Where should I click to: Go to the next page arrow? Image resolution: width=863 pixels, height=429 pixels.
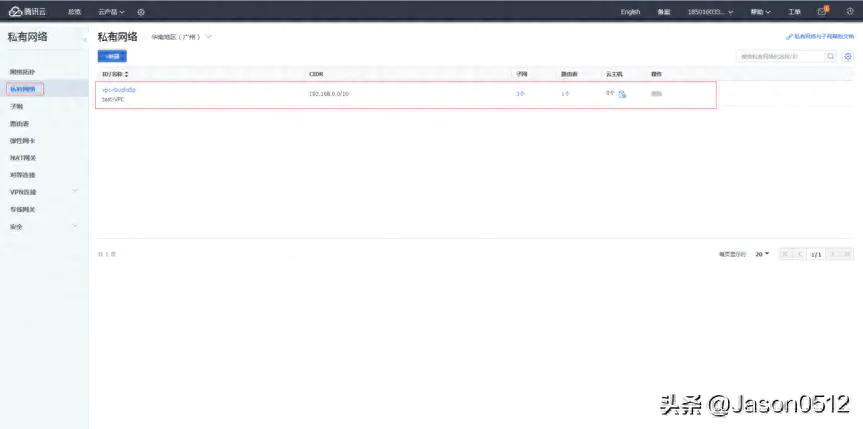point(833,255)
